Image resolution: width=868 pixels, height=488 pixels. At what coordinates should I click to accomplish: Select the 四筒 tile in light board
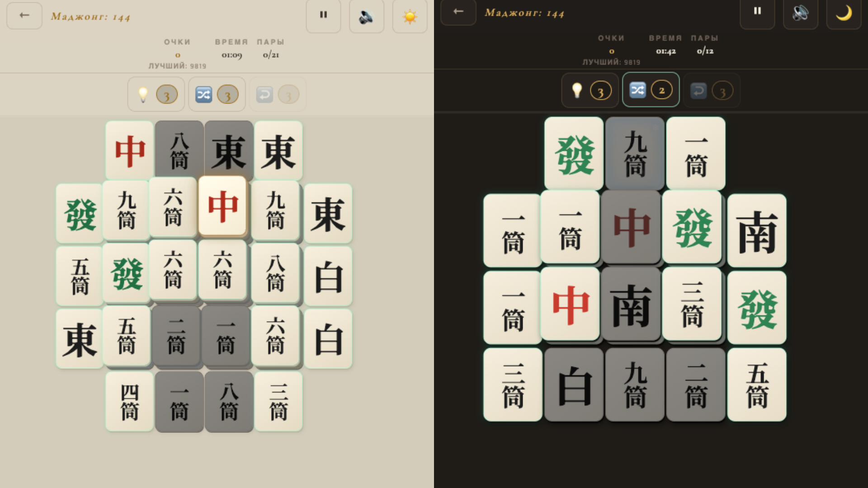click(x=130, y=402)
